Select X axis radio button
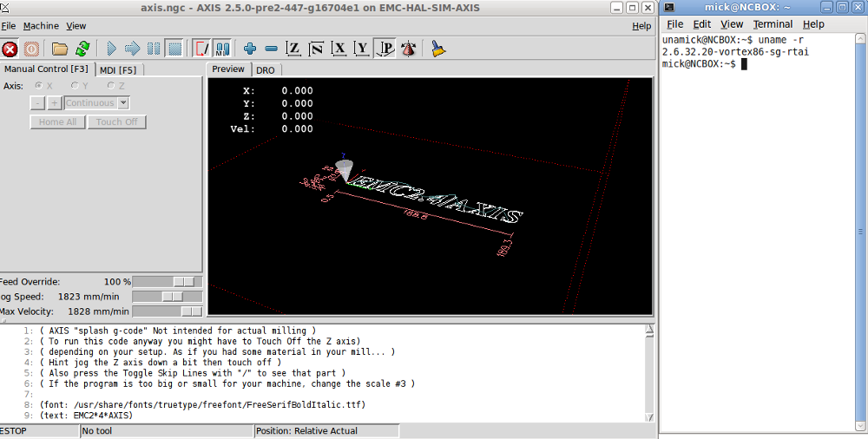Screen dimensions: 868x439 click(x=39, y=85)
